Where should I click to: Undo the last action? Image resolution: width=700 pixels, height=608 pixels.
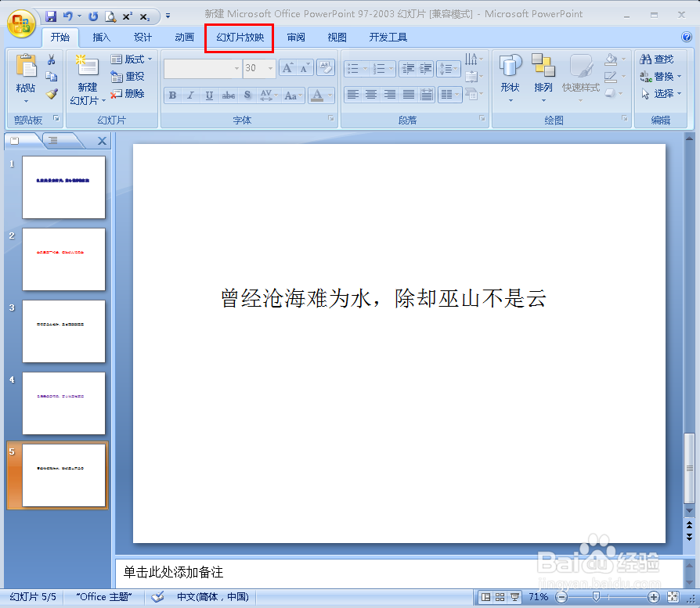68,16
